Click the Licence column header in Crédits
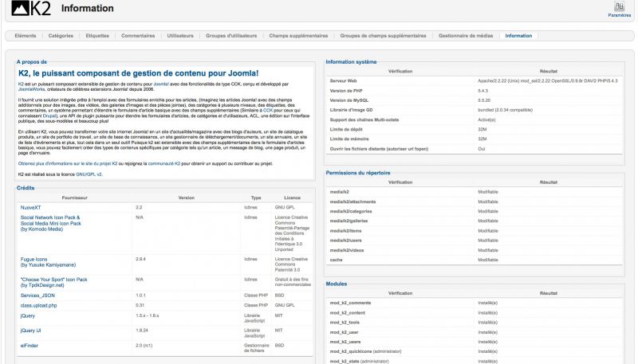Viewport: 638px width, 364px height. pos(292,198)
